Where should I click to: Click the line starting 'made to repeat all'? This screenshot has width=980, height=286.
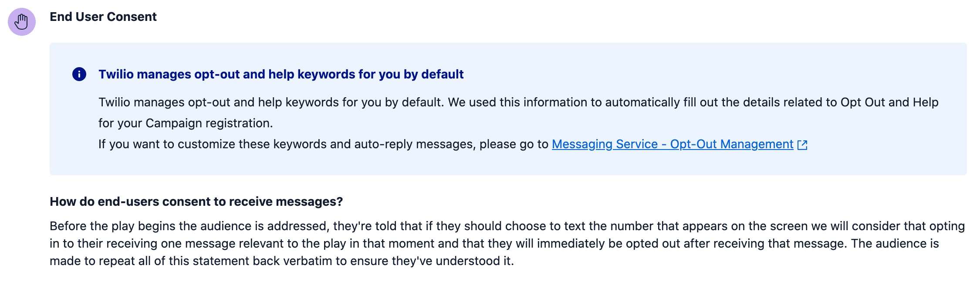click(282, 261)
